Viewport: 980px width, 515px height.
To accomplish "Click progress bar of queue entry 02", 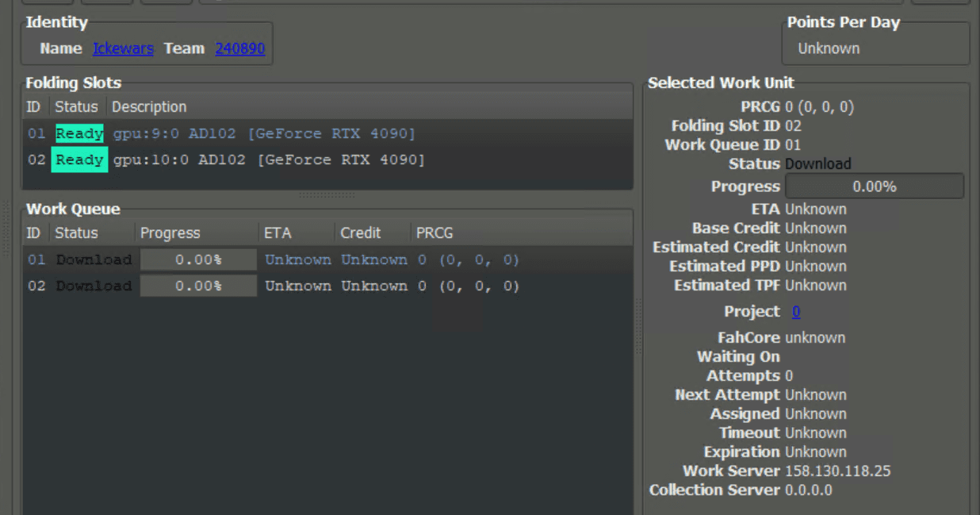I will pos(198,286).
